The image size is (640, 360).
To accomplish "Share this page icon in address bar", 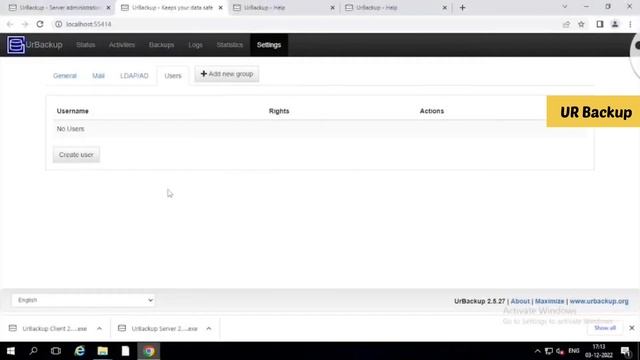I will tap(566, 24).
